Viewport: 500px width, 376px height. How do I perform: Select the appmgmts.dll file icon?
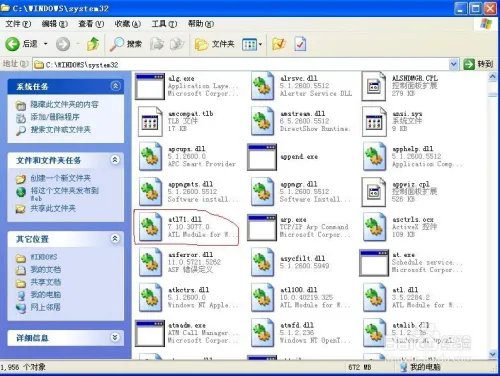pos(150,192)
